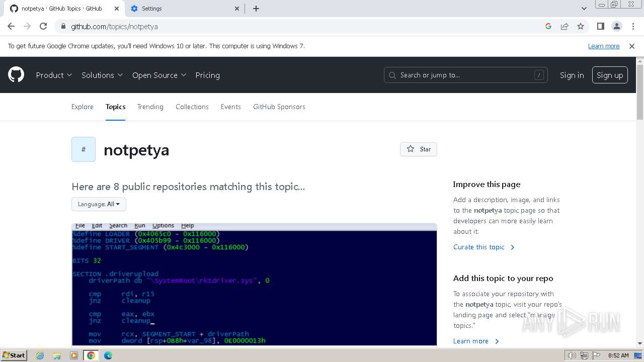Switch to the Trending tab

(x=150, y=107)
